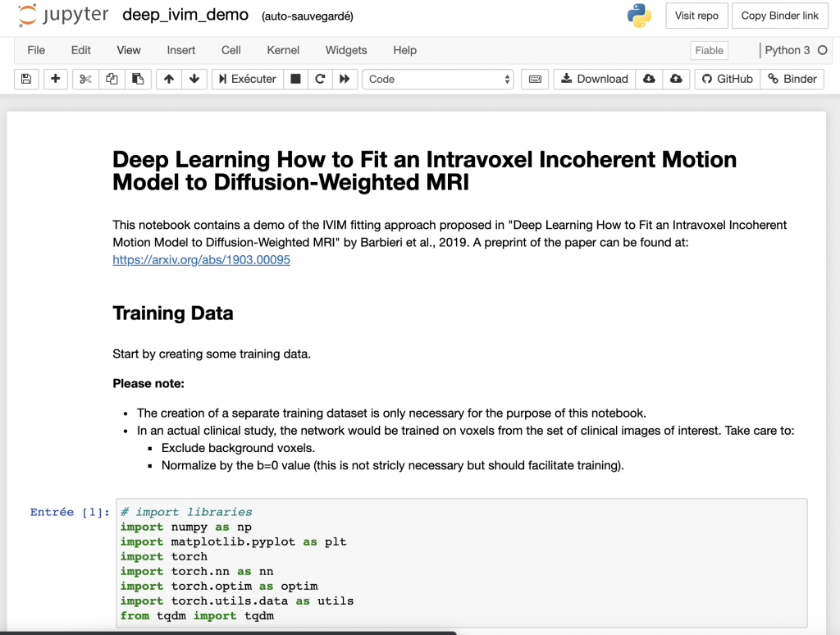Open the command palette keyboard icon

[535, 79]
